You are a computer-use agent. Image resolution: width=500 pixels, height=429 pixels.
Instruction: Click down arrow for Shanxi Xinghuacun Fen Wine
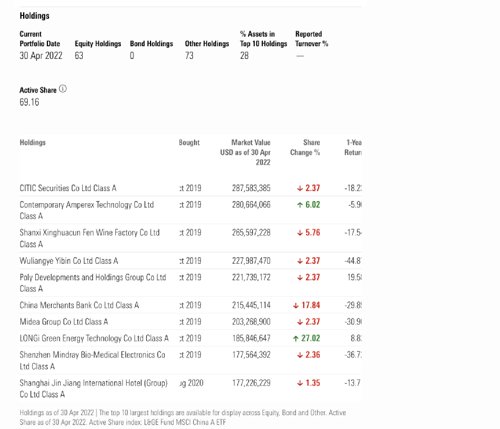click(300, 233)
